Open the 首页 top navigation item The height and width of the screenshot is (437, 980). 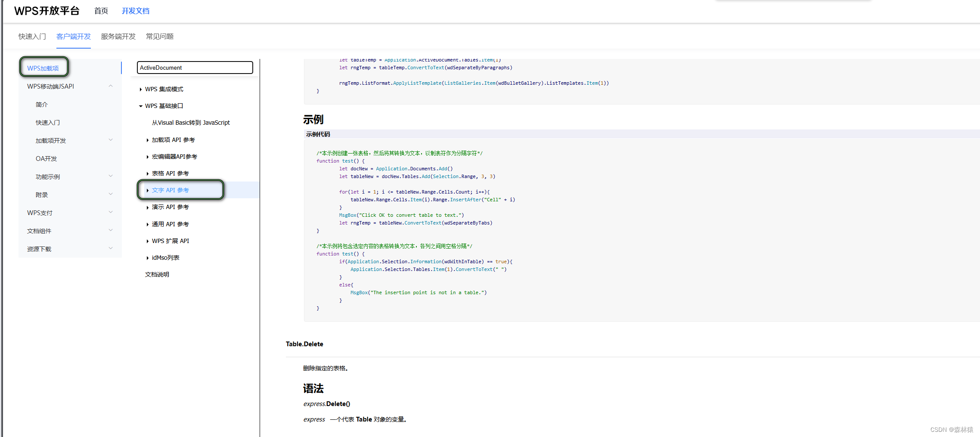(x=101, y=11)
